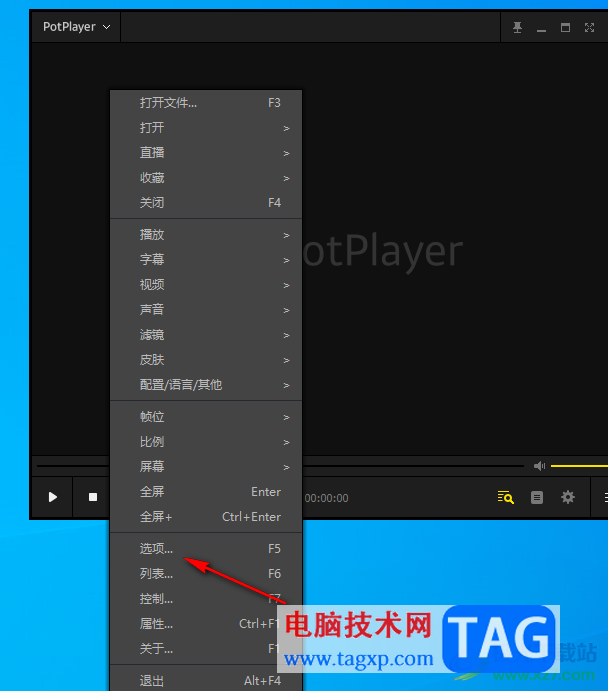Maximize the PotPlayer window
608x691 pixels.
click(565, 27)
